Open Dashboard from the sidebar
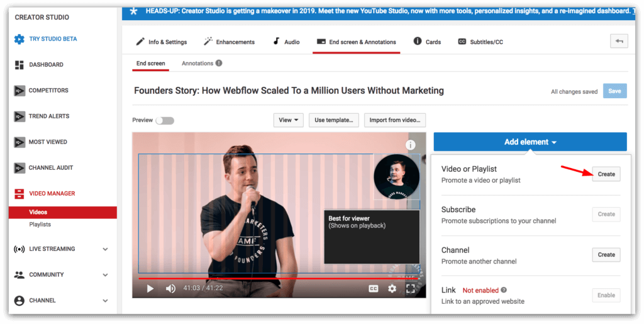Viewport: 644px width, 324px height. (46, 65)
